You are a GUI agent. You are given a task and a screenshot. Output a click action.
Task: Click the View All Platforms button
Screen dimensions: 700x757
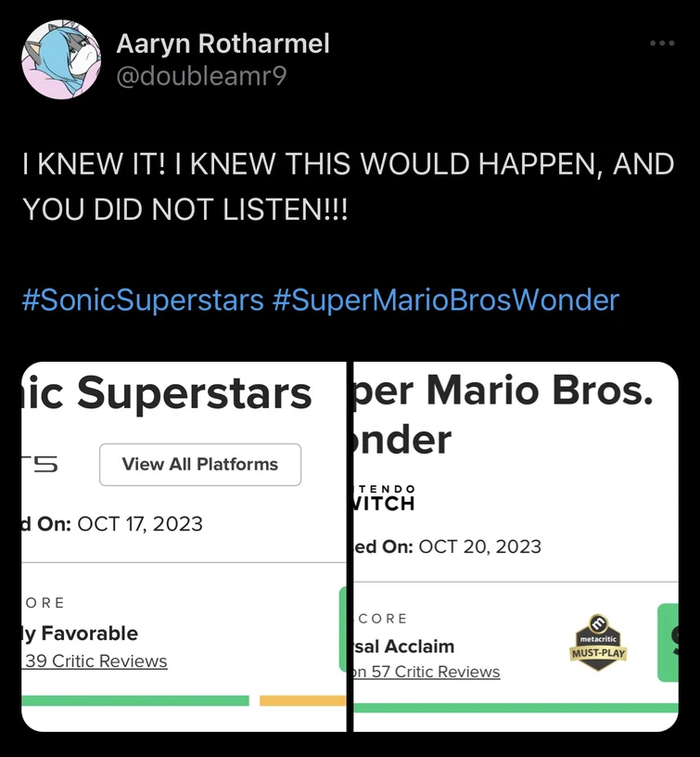[199, 464]
